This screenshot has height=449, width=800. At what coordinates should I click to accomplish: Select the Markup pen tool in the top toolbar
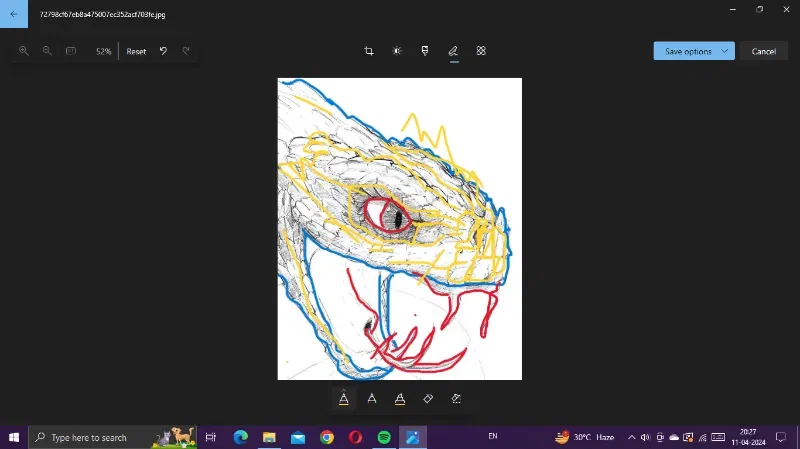(x=453, y=51)
